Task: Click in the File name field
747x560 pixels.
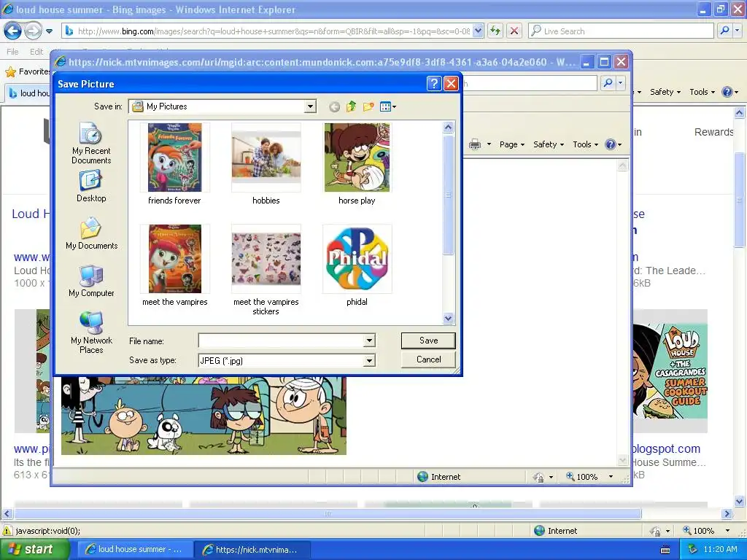Action: coord(281,341)
